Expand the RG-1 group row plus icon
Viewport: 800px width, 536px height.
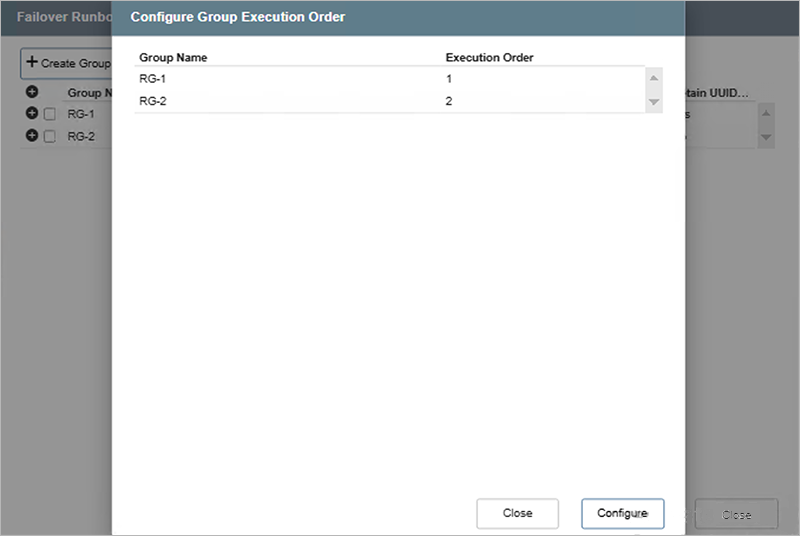32,113
